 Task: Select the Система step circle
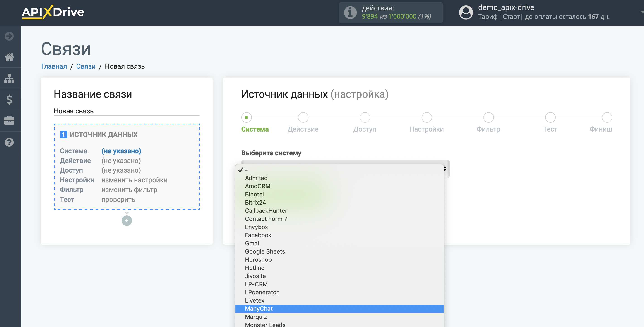tap(247, 117)
